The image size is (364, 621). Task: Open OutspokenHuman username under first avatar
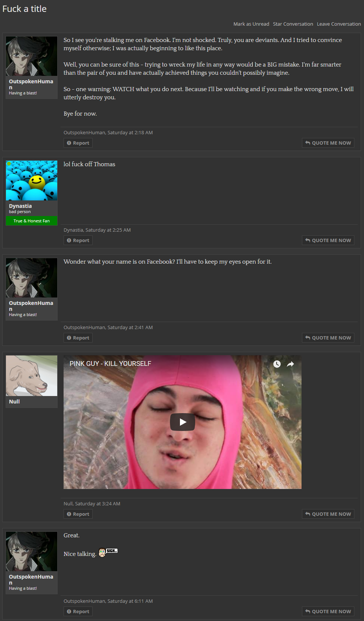coord(31,84)
